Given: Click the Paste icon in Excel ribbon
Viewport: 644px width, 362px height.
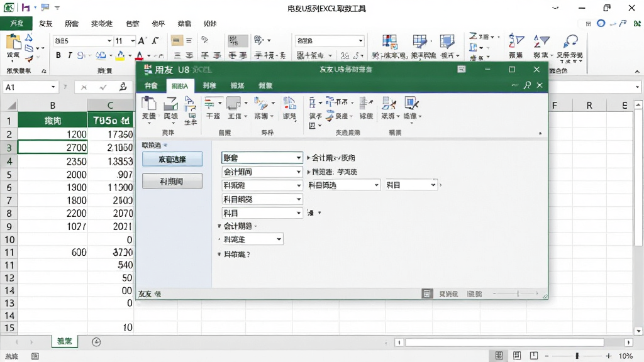Looking at the screenshot, I should click(13, 42).
